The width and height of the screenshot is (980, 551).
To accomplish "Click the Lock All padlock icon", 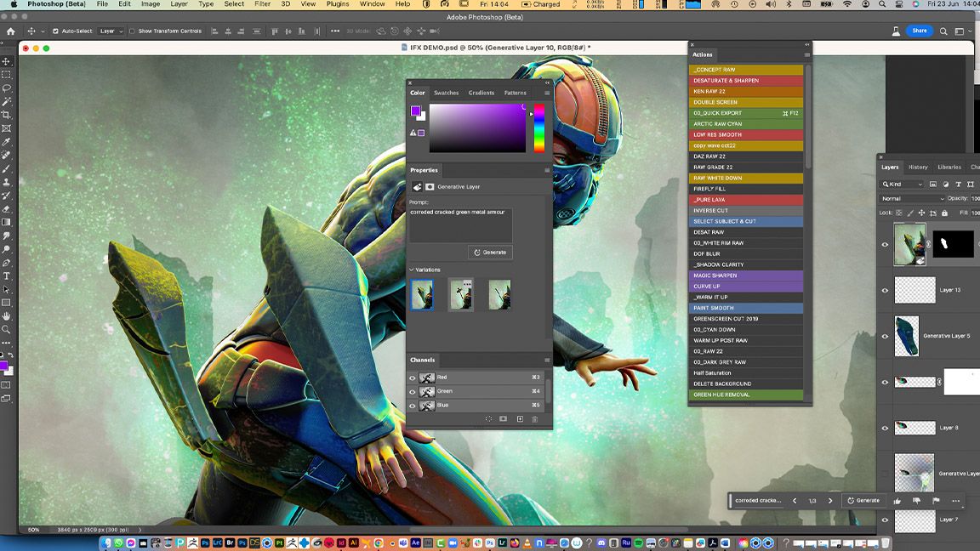I will tap(944, 213).
